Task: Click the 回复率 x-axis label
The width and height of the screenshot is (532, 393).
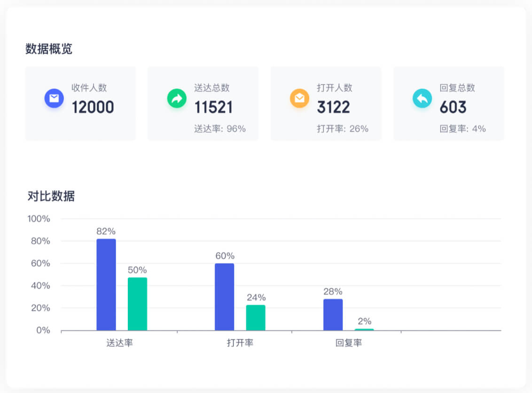Action: coord(349,343)
